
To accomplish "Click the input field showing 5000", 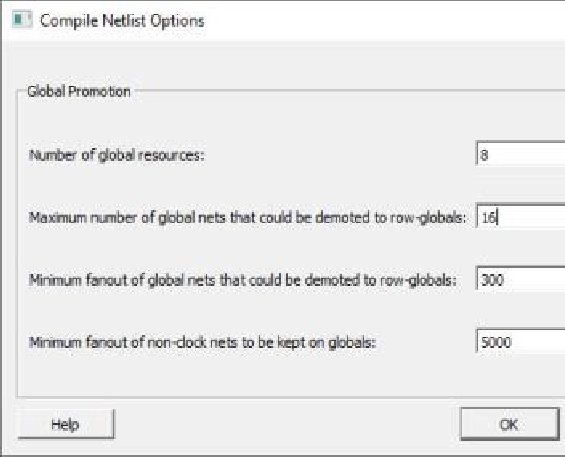I will click(521, 342).
